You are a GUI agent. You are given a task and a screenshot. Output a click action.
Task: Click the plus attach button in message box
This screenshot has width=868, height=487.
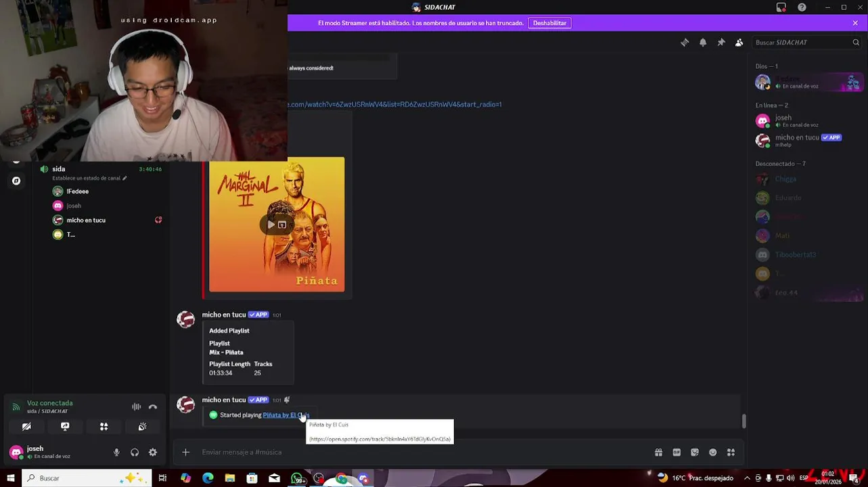tap(185, 453)
